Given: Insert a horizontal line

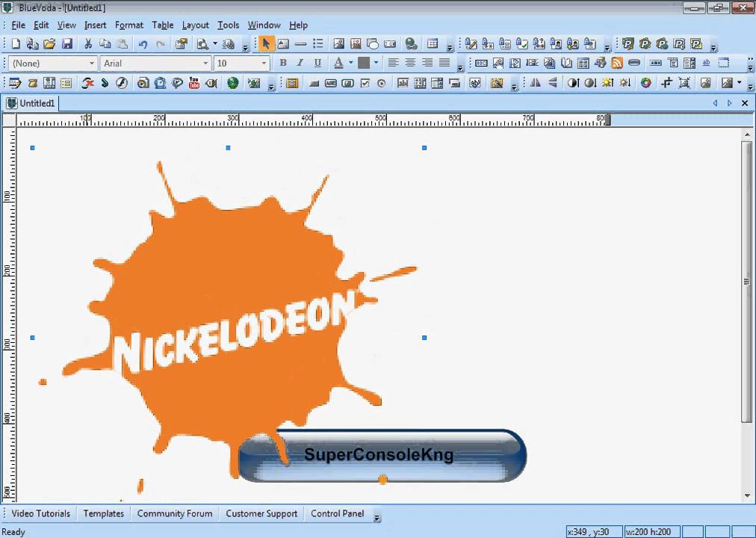Looking at the screenshot, I should (300, 44).
